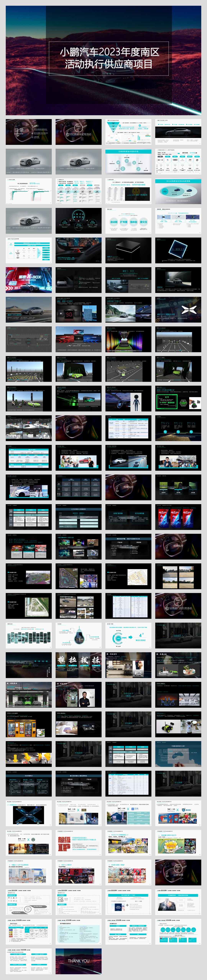Select the slide with four teal circles 造话题
207x980 pixels.
pos(128,221)
